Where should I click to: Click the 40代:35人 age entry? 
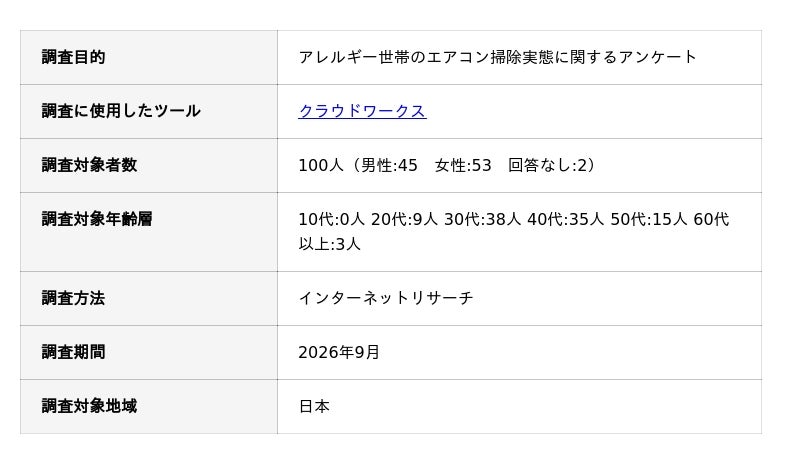coord(565,219)
